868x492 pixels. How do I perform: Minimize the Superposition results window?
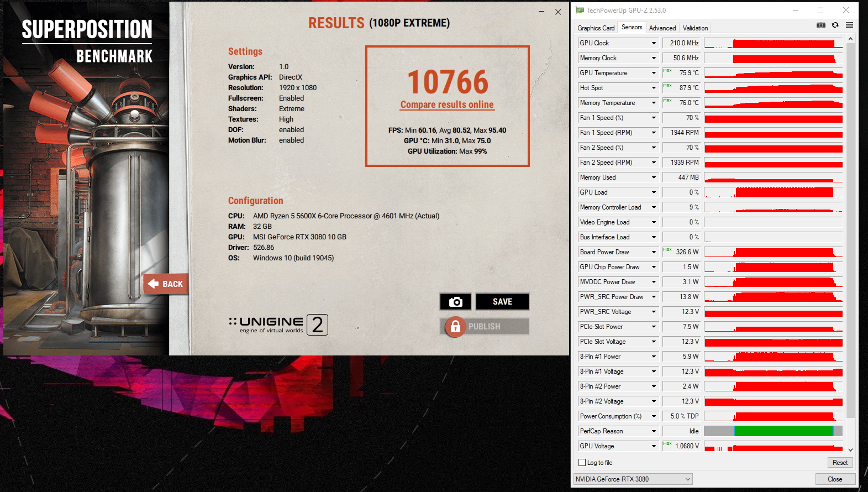point(541,12)
